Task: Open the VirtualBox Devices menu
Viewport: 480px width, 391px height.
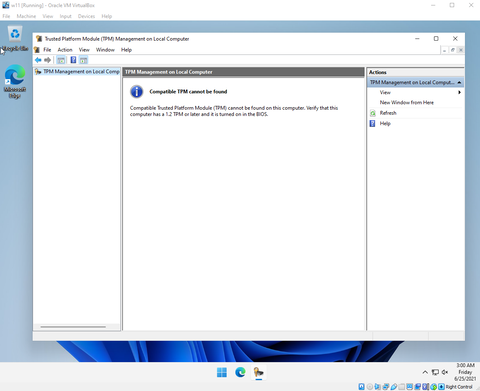Action: (86, 16)
